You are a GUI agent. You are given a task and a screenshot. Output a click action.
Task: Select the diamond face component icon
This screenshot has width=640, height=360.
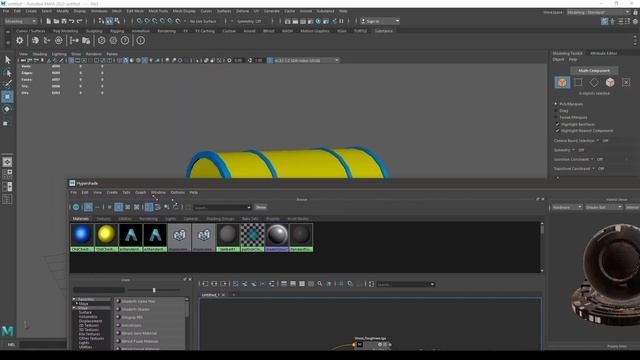coord(594,82)
